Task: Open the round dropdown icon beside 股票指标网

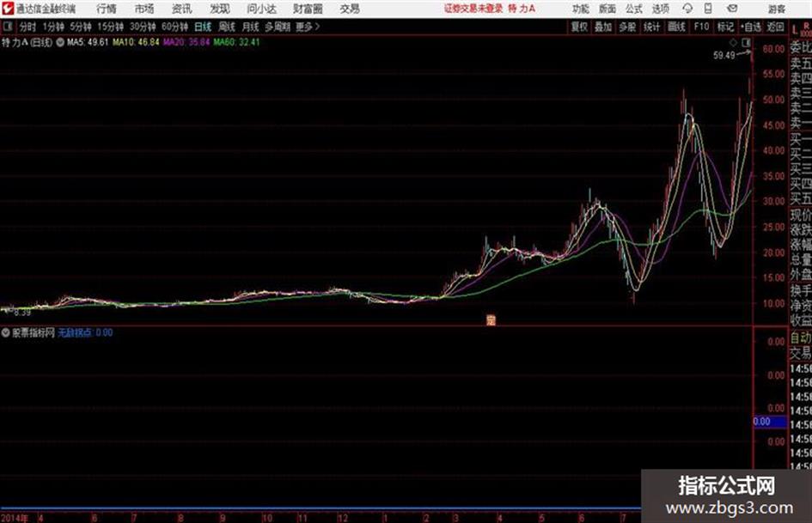Action: click(6, 332)
